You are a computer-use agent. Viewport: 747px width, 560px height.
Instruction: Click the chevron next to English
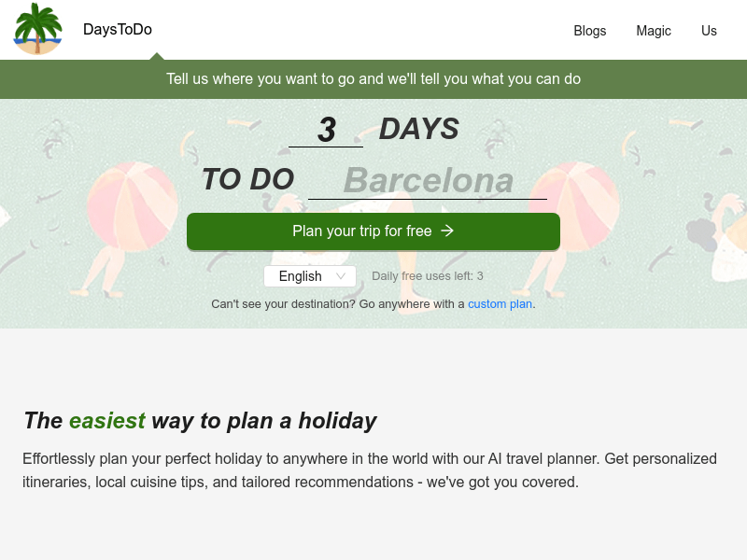pos(340,276)
